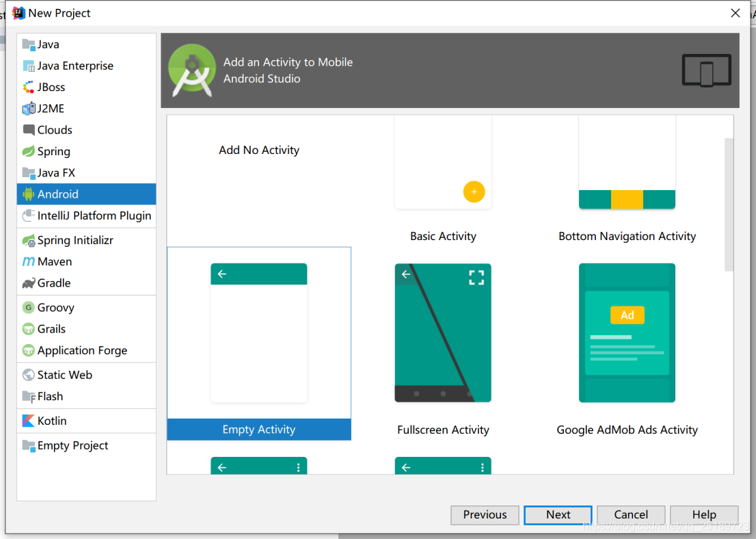Choose the Fullscreen Activity template
Viewport: 756px width, 539px height.
pos(443,332)
